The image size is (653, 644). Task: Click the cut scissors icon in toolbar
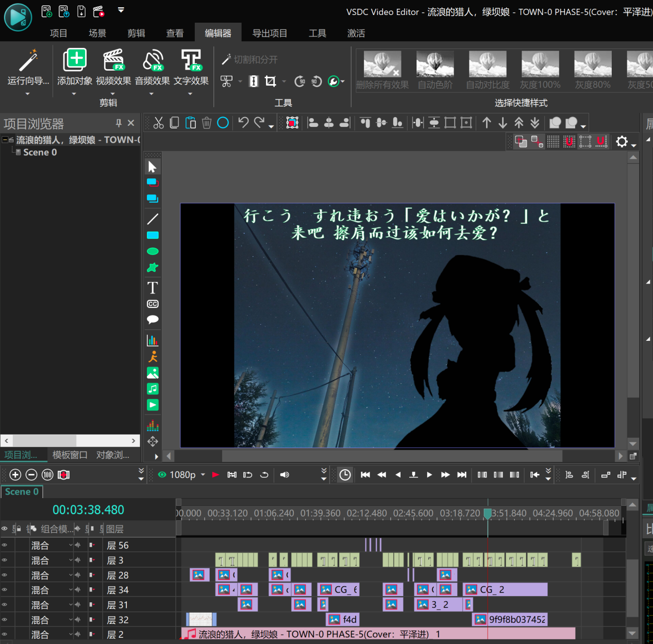[x=158, y=123]
